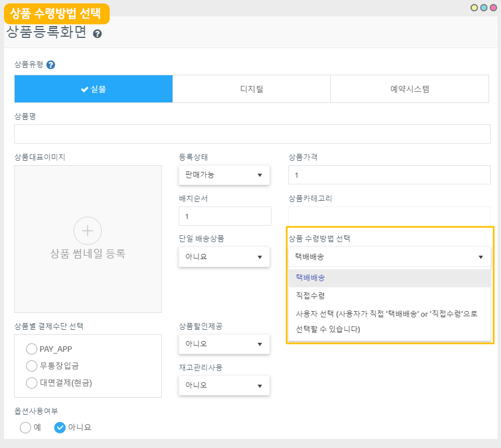
Task: Switch to 예약시스템 product type tab
Action: 409,89
